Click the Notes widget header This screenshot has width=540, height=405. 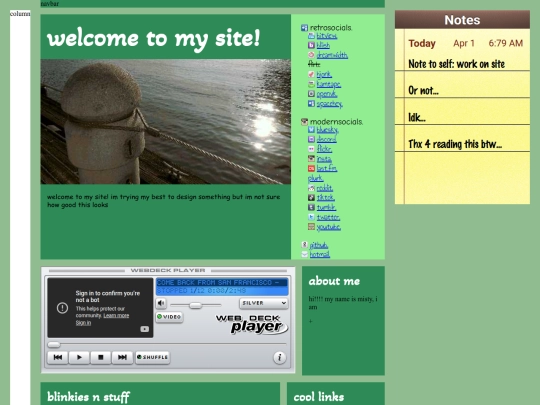coord(462,20)
